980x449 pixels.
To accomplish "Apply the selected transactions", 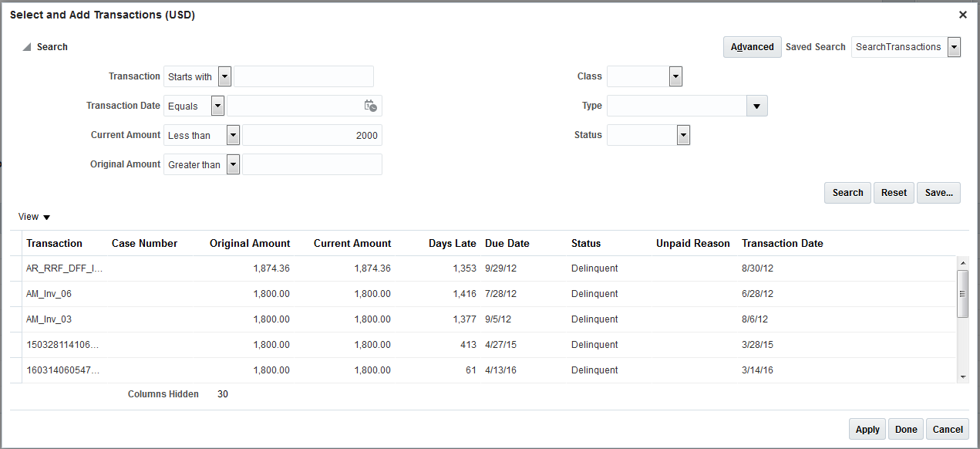I will [867, 430].
